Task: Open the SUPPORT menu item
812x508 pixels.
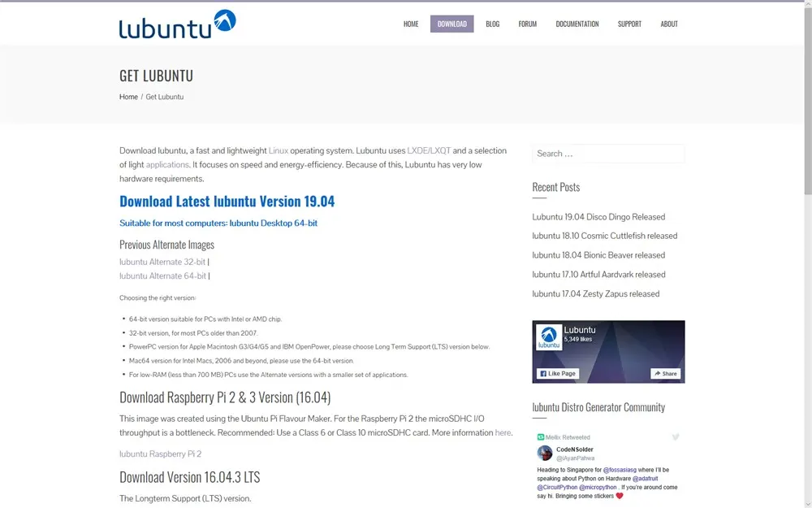Action: tap(629, 24)
